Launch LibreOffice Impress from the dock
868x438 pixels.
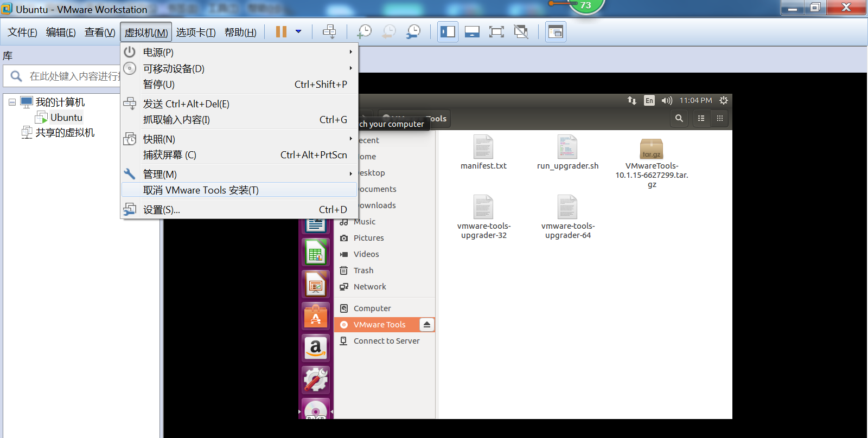316,284
